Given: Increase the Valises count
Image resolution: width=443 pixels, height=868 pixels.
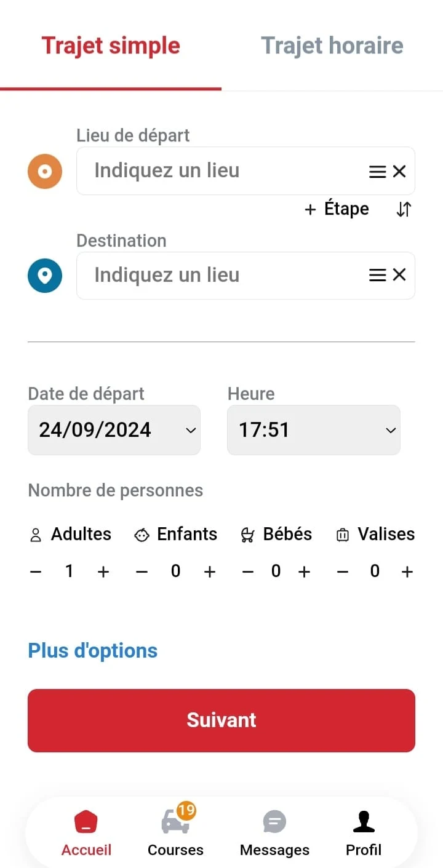Looking at the screenshot, I should [407, 571].
